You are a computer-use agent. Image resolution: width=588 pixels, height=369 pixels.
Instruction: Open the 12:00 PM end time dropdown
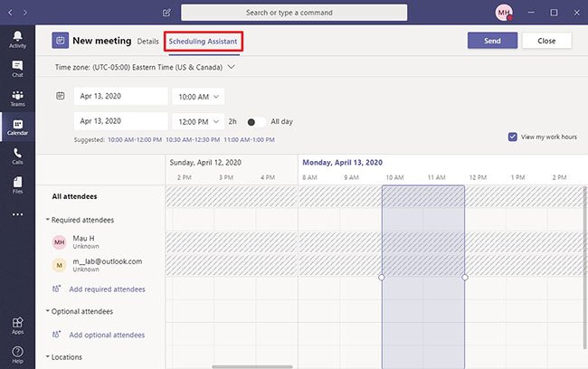[x=198, y=122]
